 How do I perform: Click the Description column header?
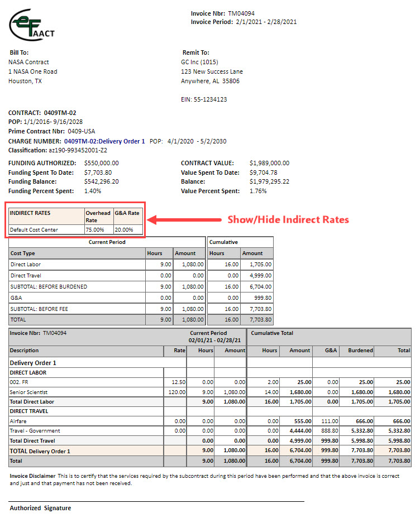click(25, 351)
